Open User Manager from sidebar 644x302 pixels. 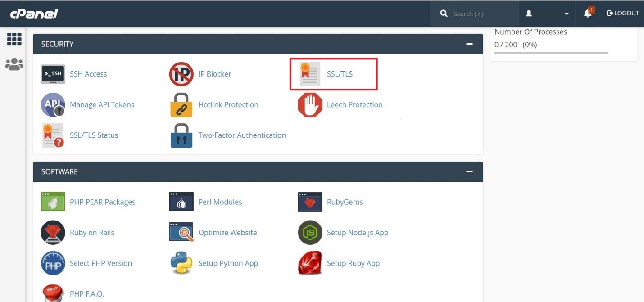14,64
